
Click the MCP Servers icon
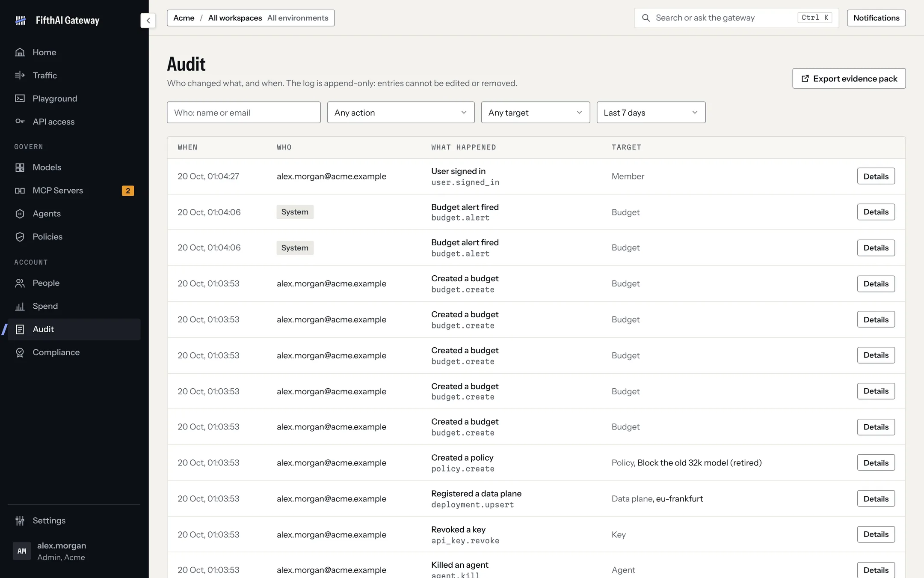coord(20,191)
